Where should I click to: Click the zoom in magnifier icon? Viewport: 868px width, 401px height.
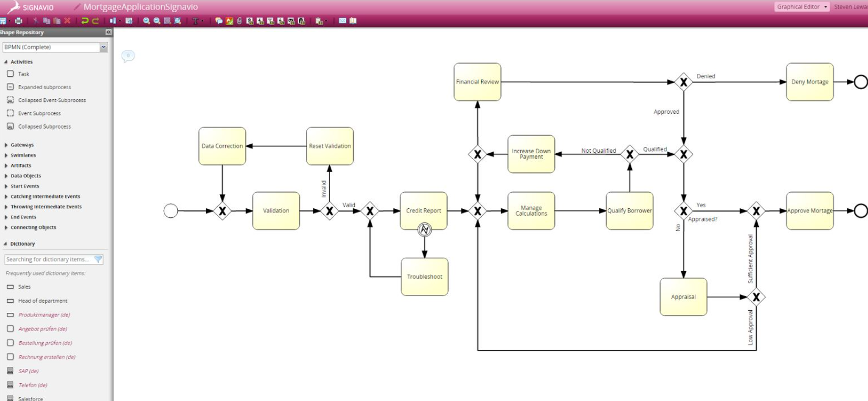click(146, 21)
